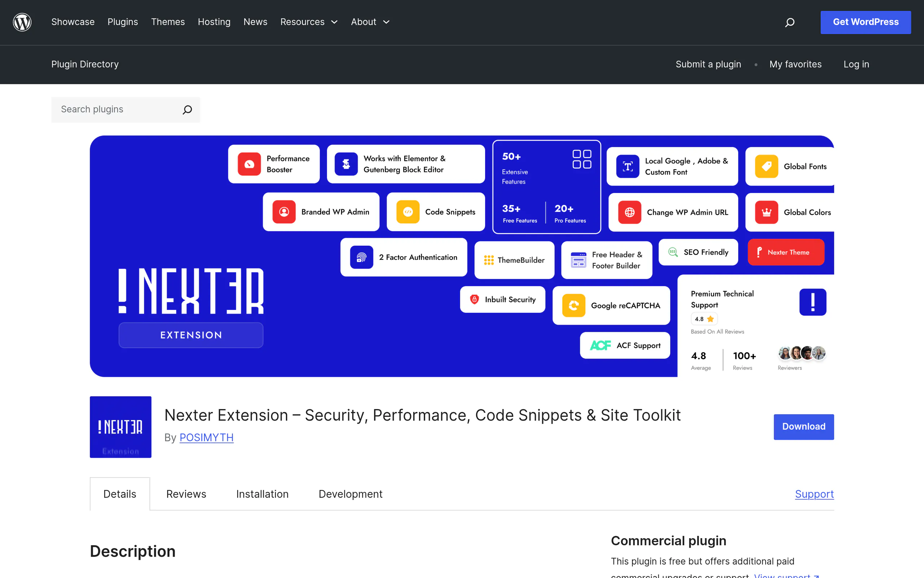Image resolution: width=924 pixels, height=578 pixels.
Task: Open Submit a plugin link
Action: (x=708, y=64)
